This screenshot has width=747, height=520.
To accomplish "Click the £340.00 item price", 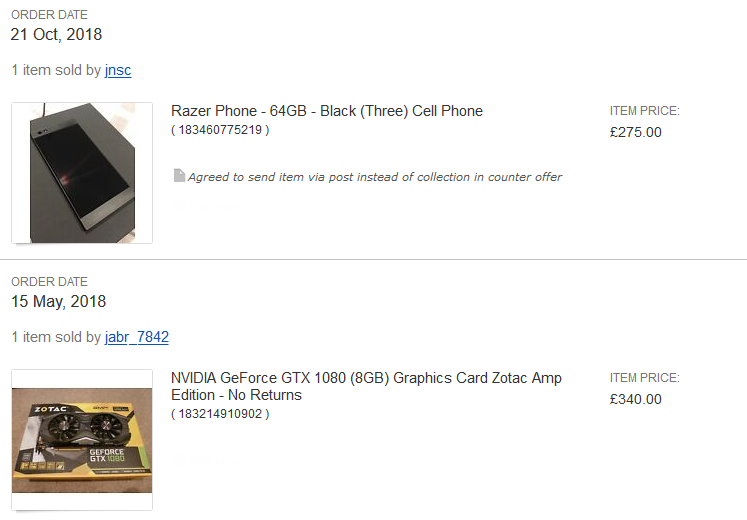I will [636, 400].
